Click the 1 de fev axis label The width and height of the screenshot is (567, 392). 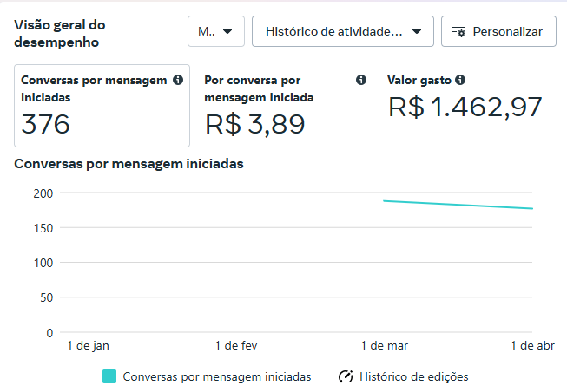[235, 345]
